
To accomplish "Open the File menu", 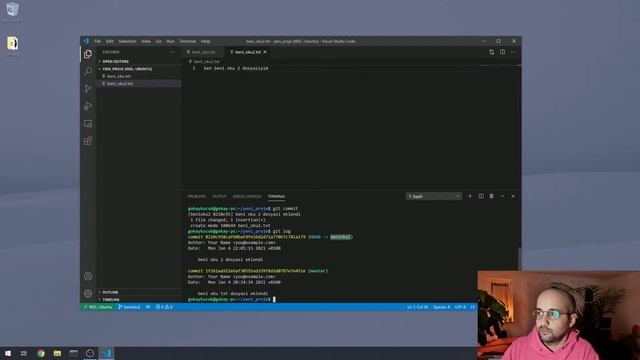I will [x=98, y=41].
